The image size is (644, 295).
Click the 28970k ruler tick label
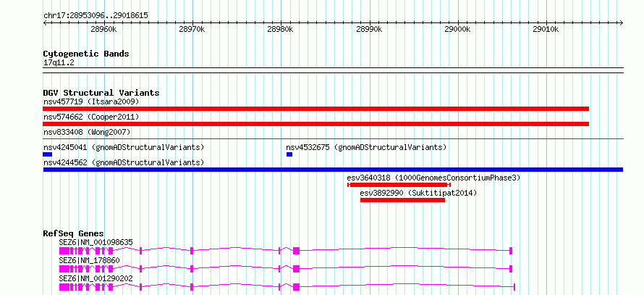coord(192,30)
